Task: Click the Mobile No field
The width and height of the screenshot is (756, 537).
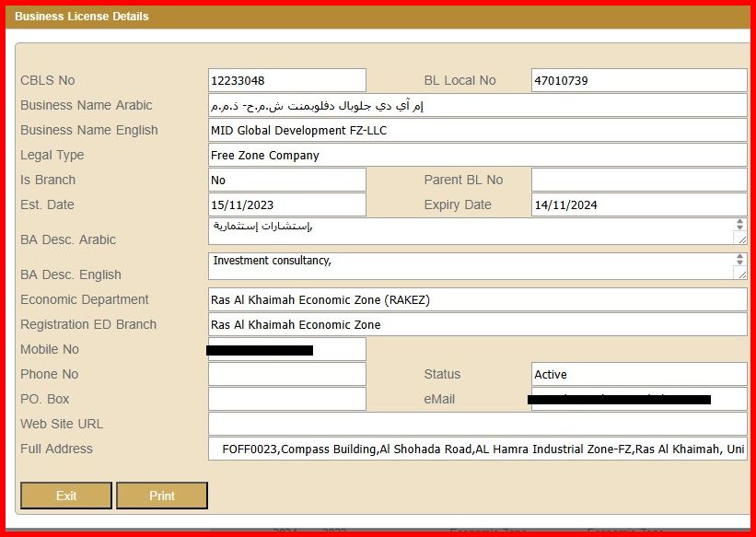Action: point(287,349)
